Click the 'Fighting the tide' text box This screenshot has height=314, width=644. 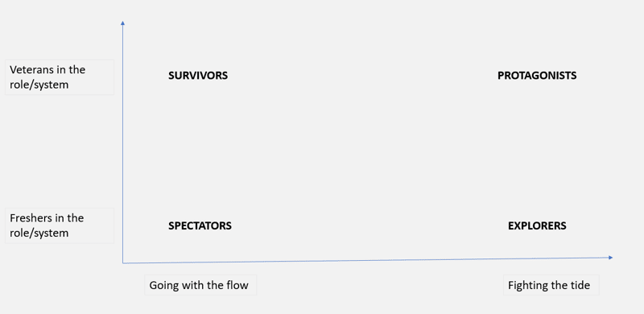[551, 285]
